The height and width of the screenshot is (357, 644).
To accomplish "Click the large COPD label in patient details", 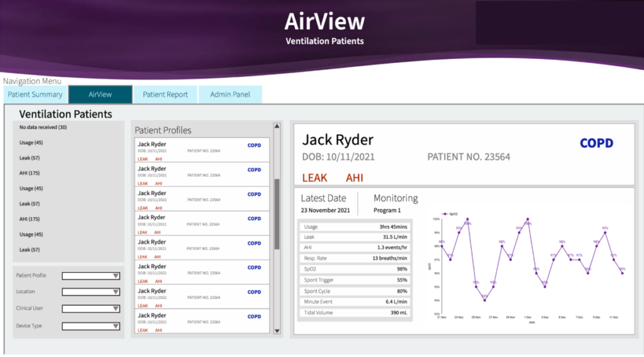I will (596, 143).
